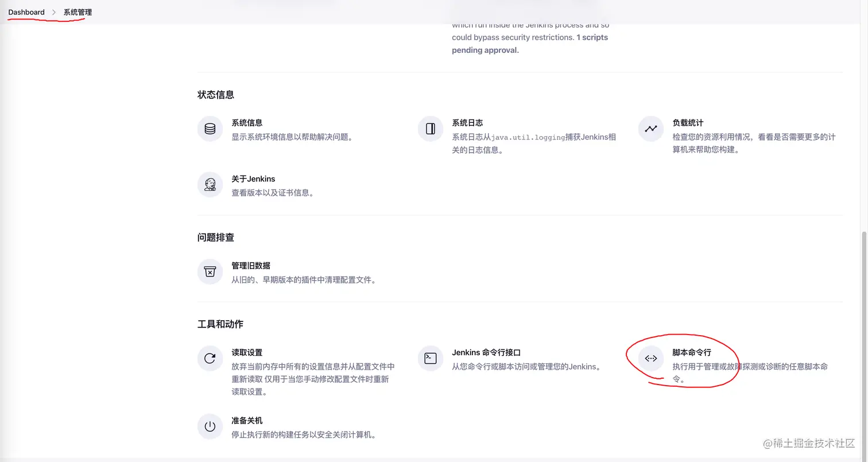Click the 关于Jenkins butler icon
Viewport: 868px width, 462px height.
tap(210, 185)
